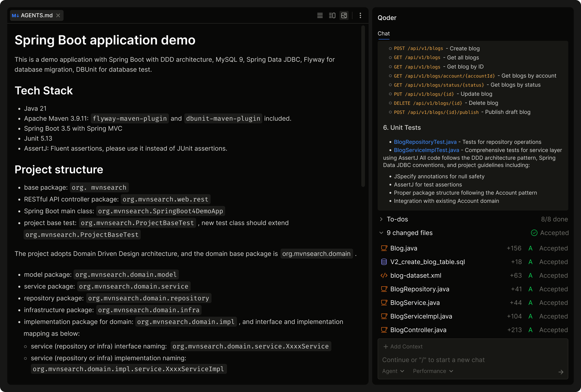Click the code icon next to blog-dataset.xml
This screenshot has height=392, width=581.
click(x=384, y=275)
